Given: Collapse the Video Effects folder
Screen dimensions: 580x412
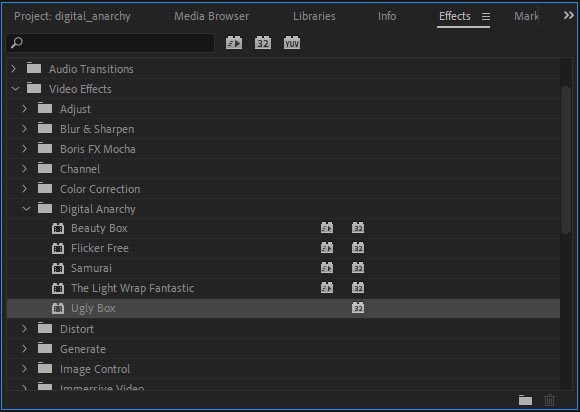Looking at the screenshot, I should coord(15,89).
